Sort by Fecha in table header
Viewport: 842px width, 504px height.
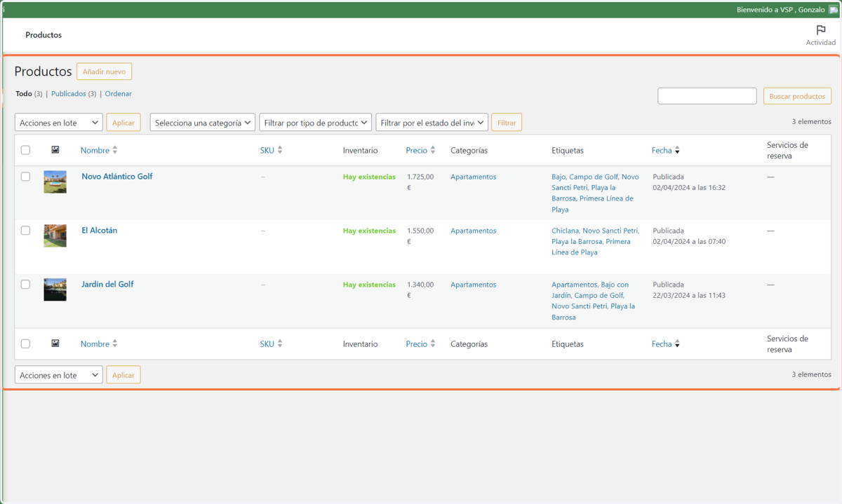(662, 150)
